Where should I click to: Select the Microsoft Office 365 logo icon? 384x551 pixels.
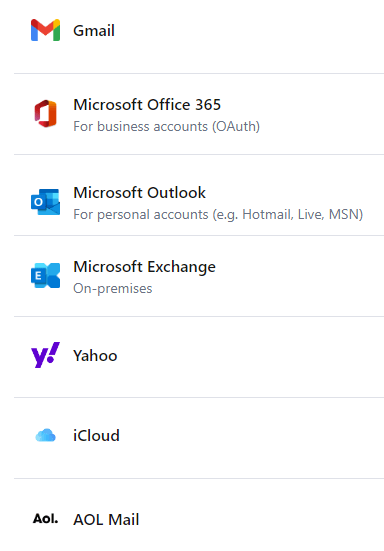45,114
